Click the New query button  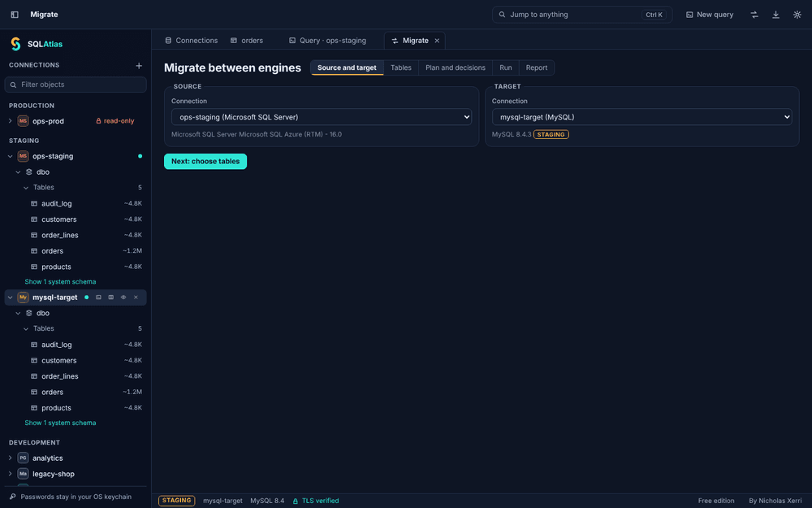coord(710,15)
